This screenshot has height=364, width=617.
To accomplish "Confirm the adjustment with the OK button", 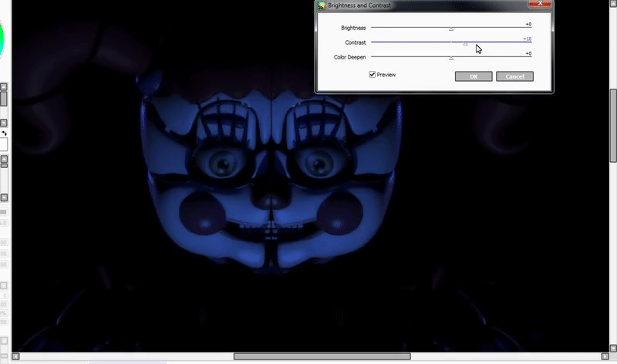I will click(474, 76).
